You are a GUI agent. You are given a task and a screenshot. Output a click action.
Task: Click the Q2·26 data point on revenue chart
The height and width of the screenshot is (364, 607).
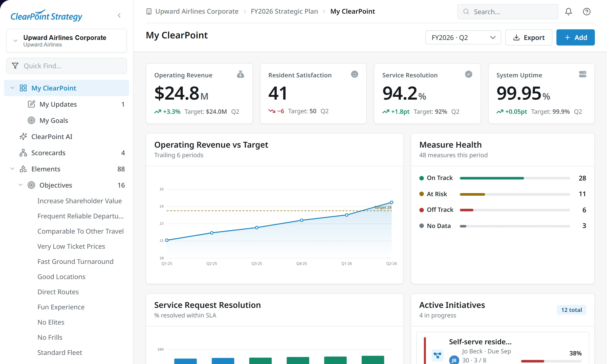coord(392,202)
